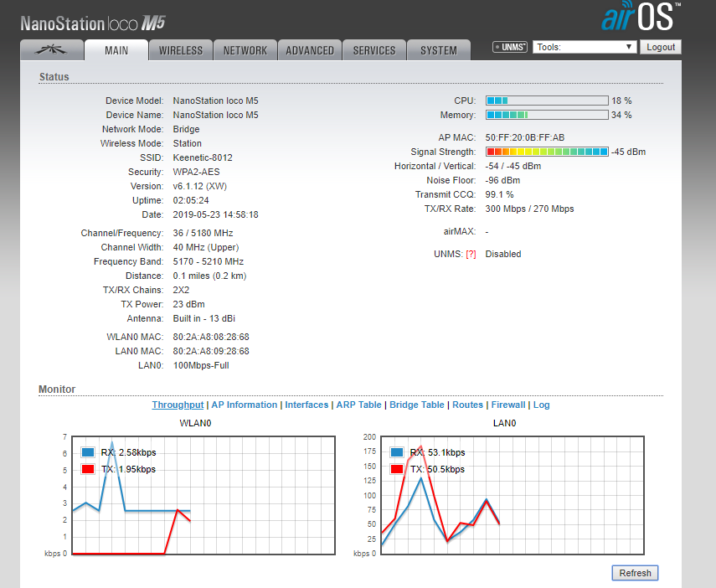This screenshot has width=716, height=588.
Task: Click the CPU usage bar
Action: [x=547, y=101]
